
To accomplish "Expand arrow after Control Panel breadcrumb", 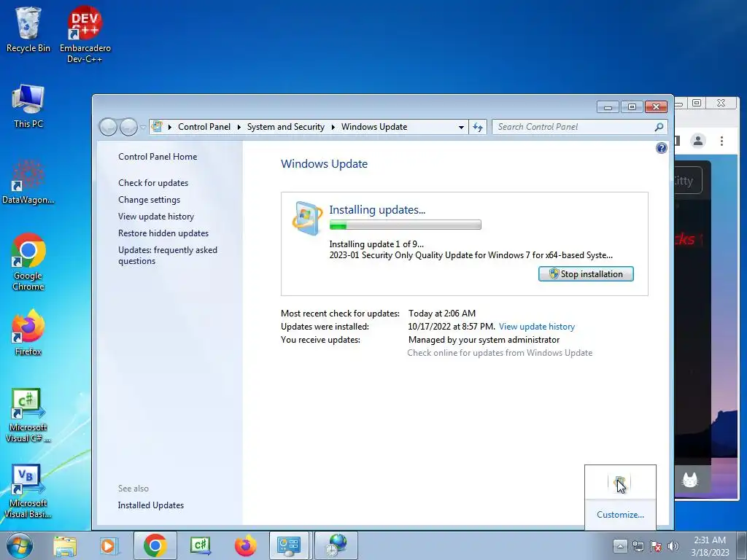I will point(239,127).
